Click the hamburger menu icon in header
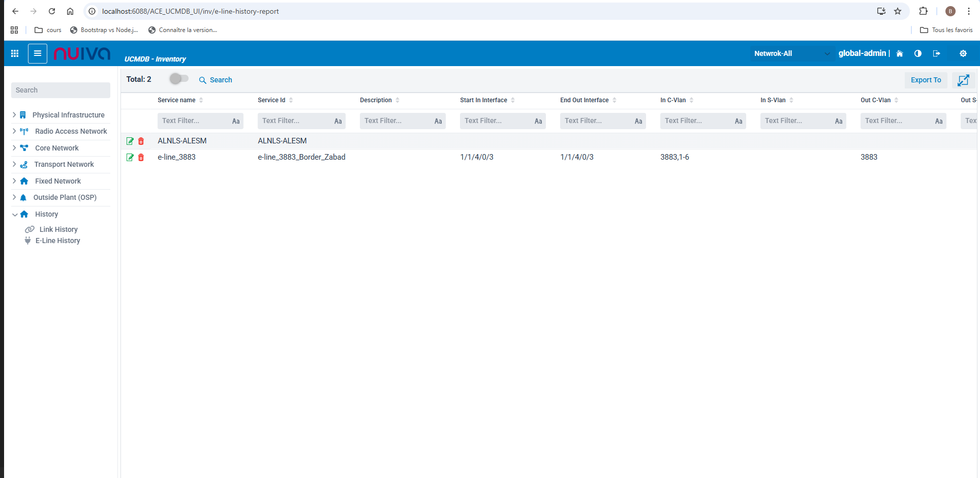Image resolution: width=980 pixels, height=478 pixels. pos(38,53)
